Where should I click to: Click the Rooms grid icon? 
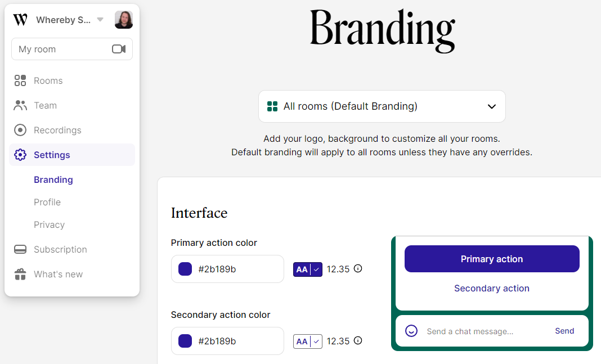20,80
